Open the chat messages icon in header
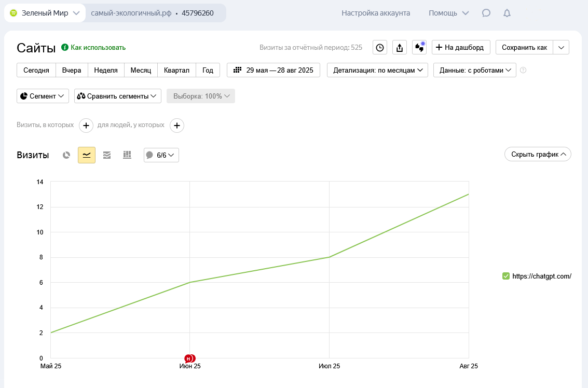This screenshot has height=388, width=588. [x=486, y=13]
